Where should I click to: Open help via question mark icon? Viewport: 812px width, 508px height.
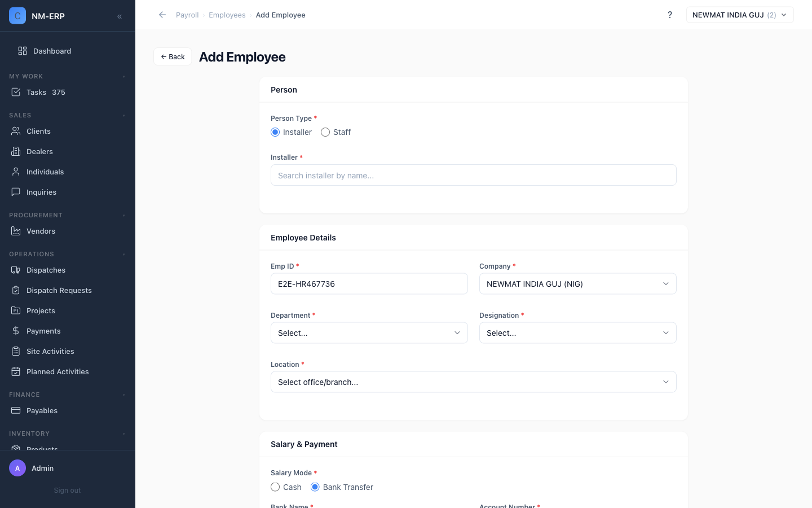coord(670,15)
